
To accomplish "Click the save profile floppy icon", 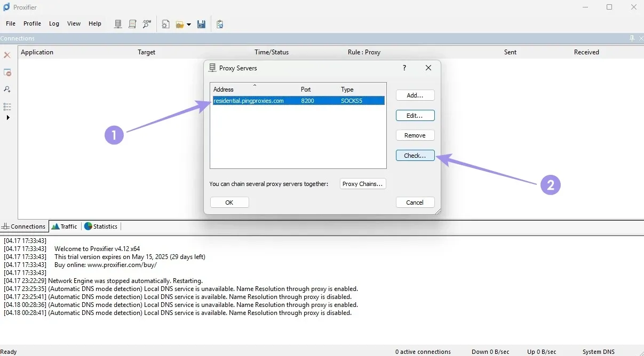I will click(201, 24).
